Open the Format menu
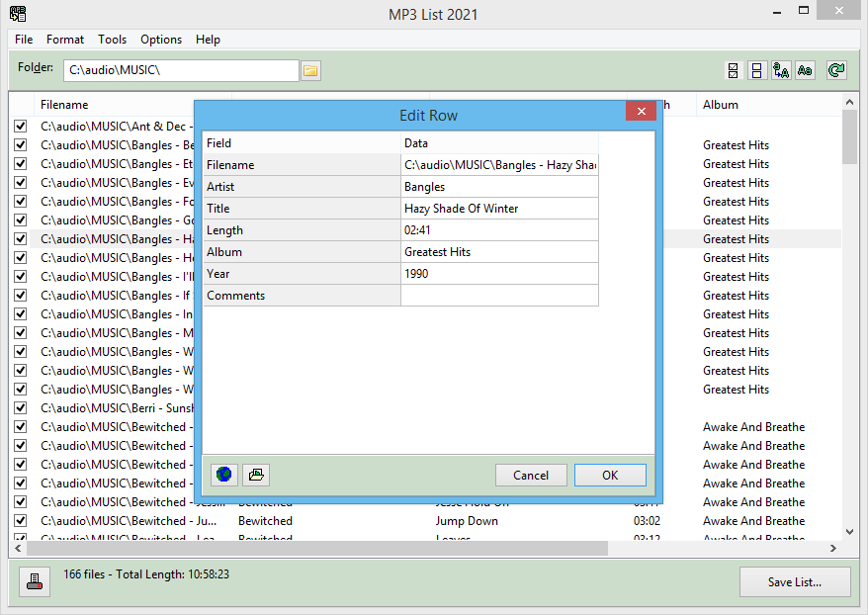The image size is (868, 615). tap(64, 40)
